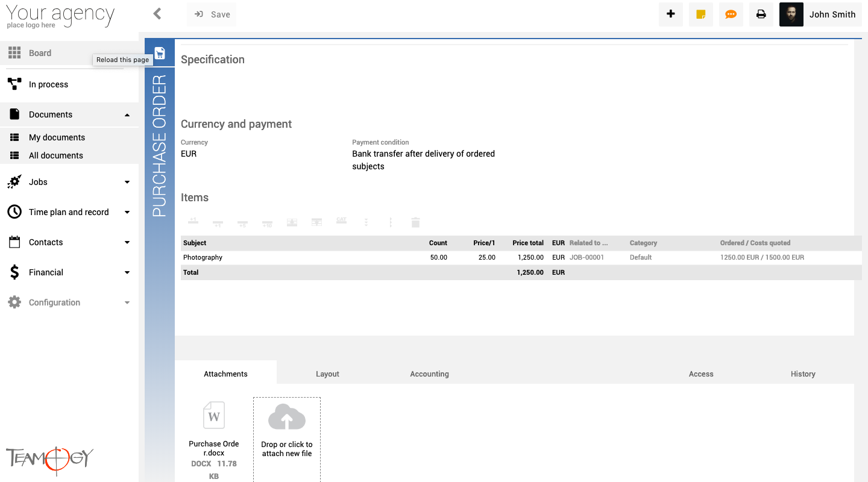868x482 pixels.
Task: Click the back chevron arrow beside Save
Action: (157, 14)
